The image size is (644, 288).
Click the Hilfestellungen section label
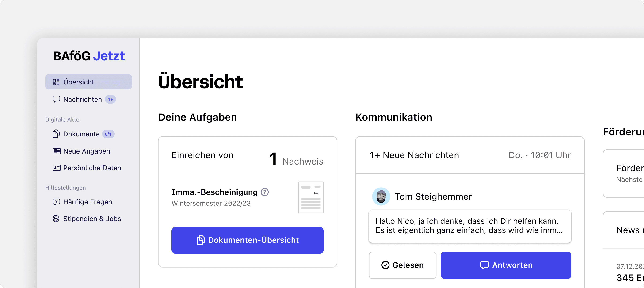pos(65,188)
